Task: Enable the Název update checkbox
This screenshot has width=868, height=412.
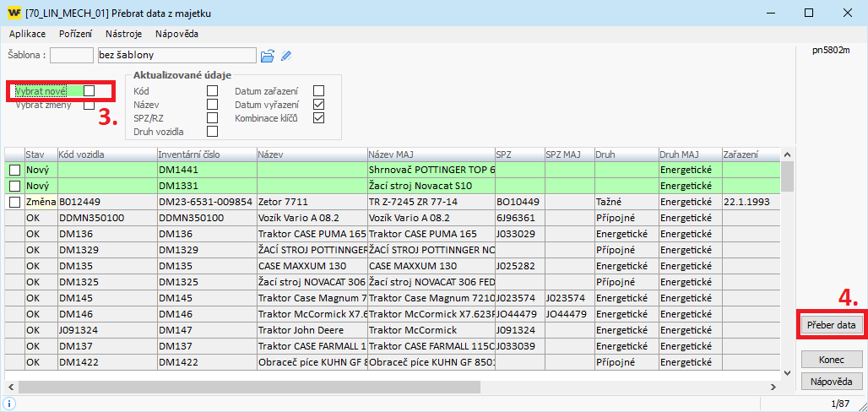Action: tap(212, 104)
